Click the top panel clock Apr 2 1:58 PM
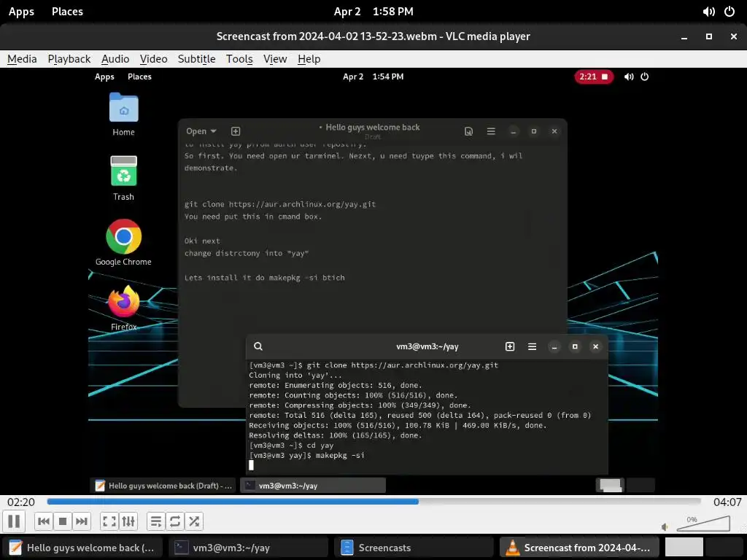747x560 pixels. tap(373, 12)
